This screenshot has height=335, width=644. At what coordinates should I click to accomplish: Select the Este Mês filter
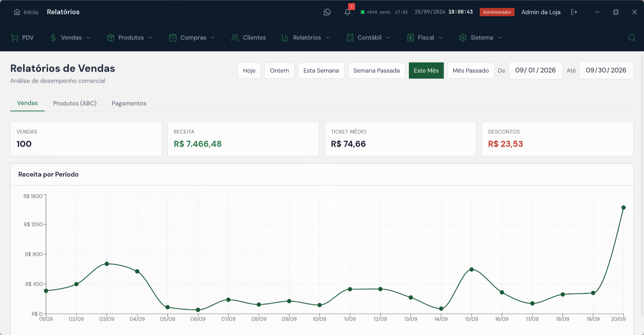[x=426, y=71]
